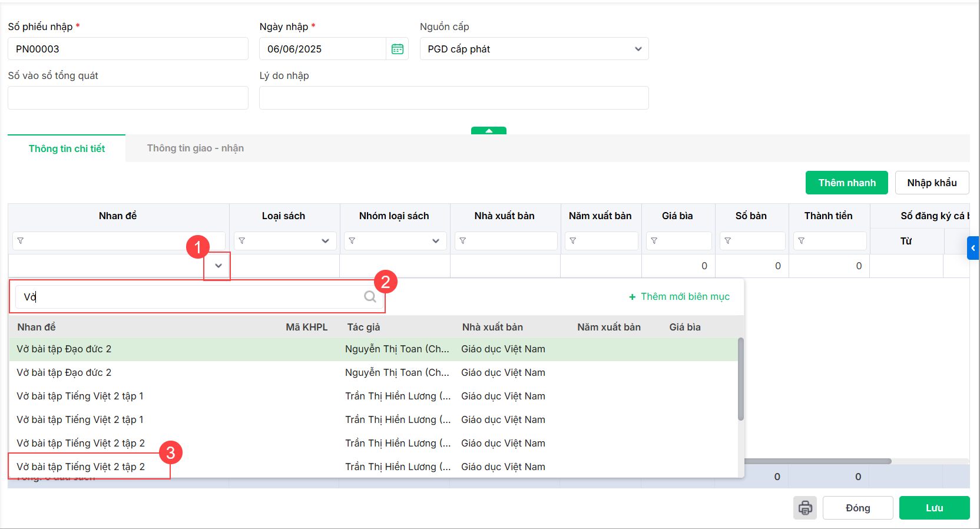Click the Nhan đề table column header

click(x=118, y=216)
